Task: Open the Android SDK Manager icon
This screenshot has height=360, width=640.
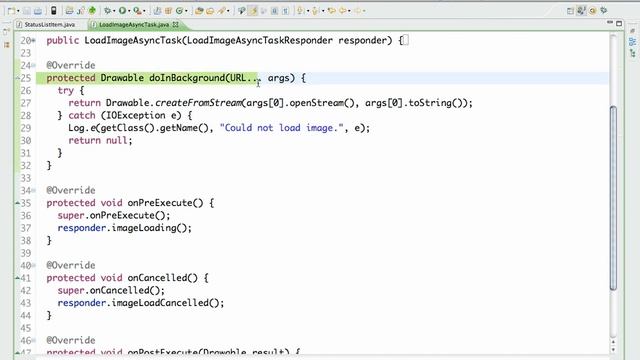Action: click(x=69, y=11)
